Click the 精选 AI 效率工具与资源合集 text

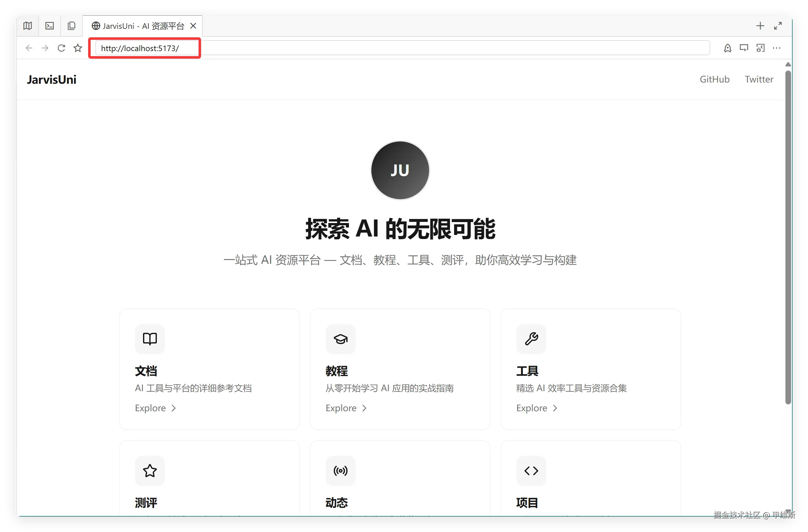572,388
